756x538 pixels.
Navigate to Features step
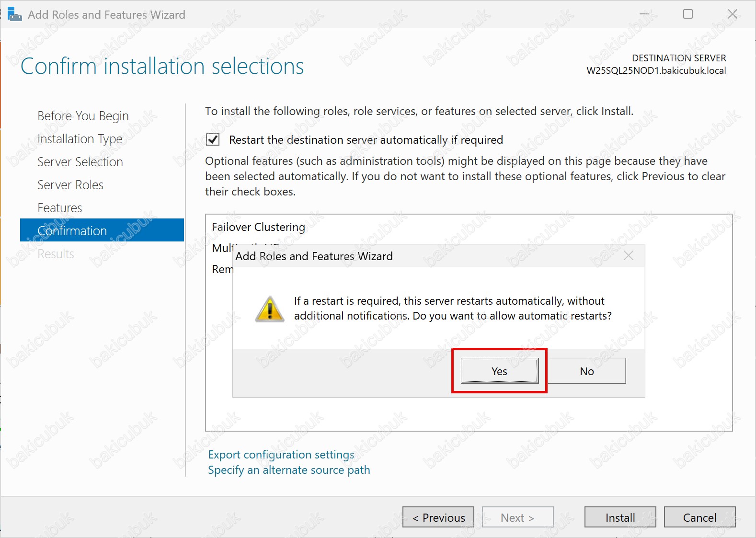click(60, 208)
